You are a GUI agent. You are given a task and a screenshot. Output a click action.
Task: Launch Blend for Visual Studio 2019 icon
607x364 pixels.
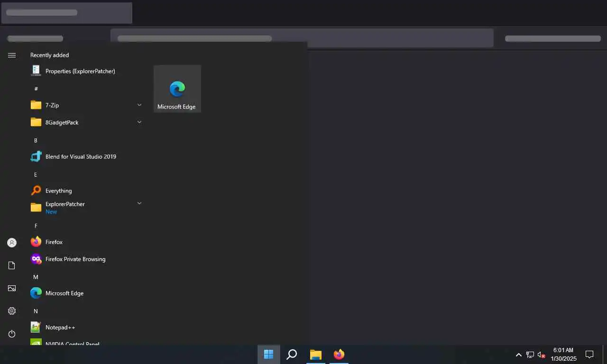click(x=36, y=156)
